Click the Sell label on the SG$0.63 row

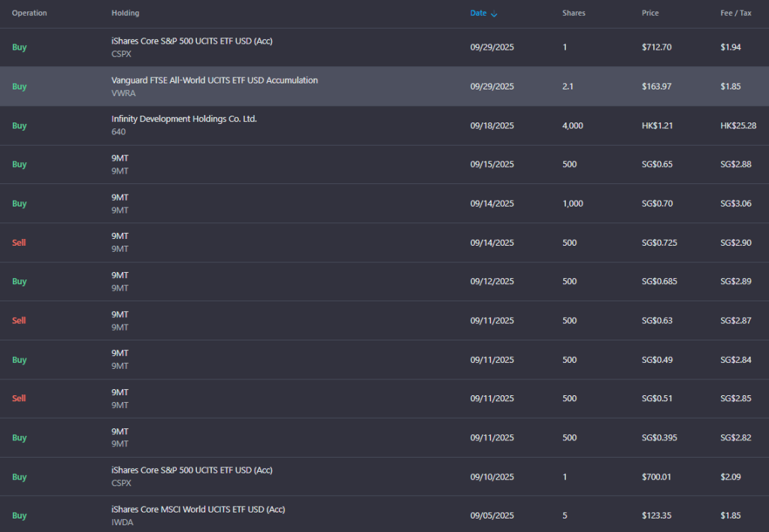point(19,321)
